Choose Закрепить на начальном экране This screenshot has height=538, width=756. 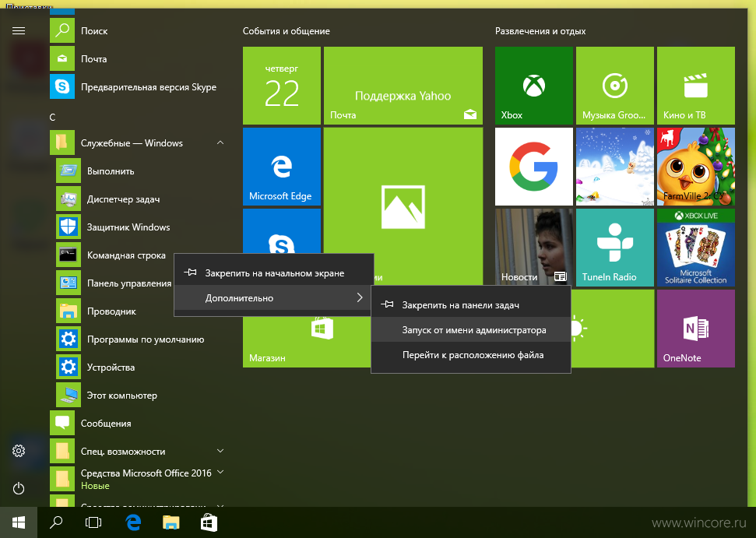274,273
